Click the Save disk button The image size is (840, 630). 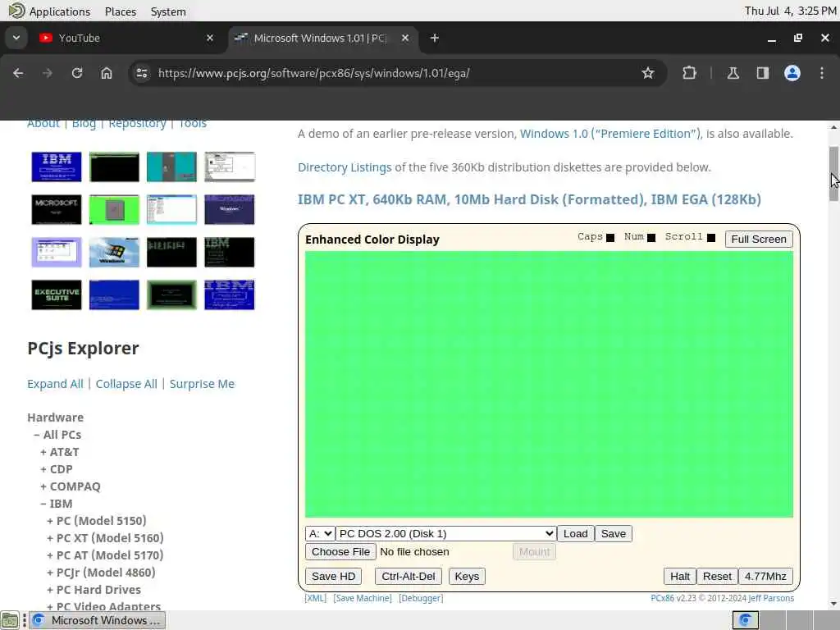pos(614,533)
